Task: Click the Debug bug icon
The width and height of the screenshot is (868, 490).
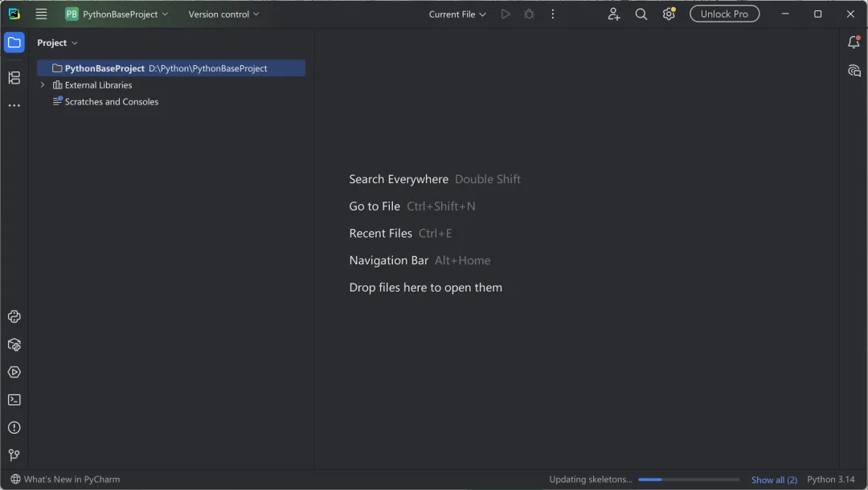Action: [529, 14]
